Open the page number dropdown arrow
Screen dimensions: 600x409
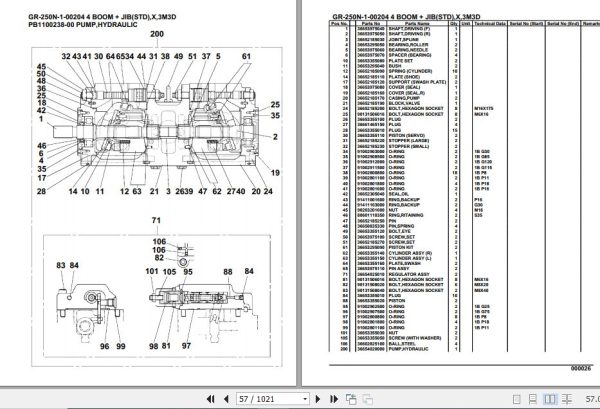(305, 399)
